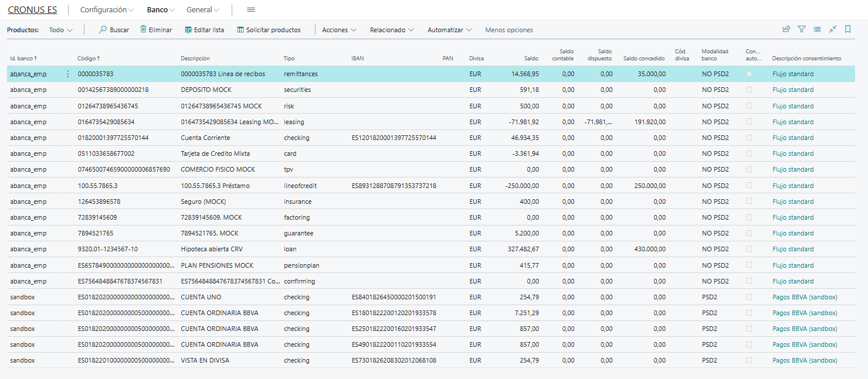868x379 pixels.
Task: Enable the checkbox on the CUENTA UNO row
Action: [x=749, y=296]
